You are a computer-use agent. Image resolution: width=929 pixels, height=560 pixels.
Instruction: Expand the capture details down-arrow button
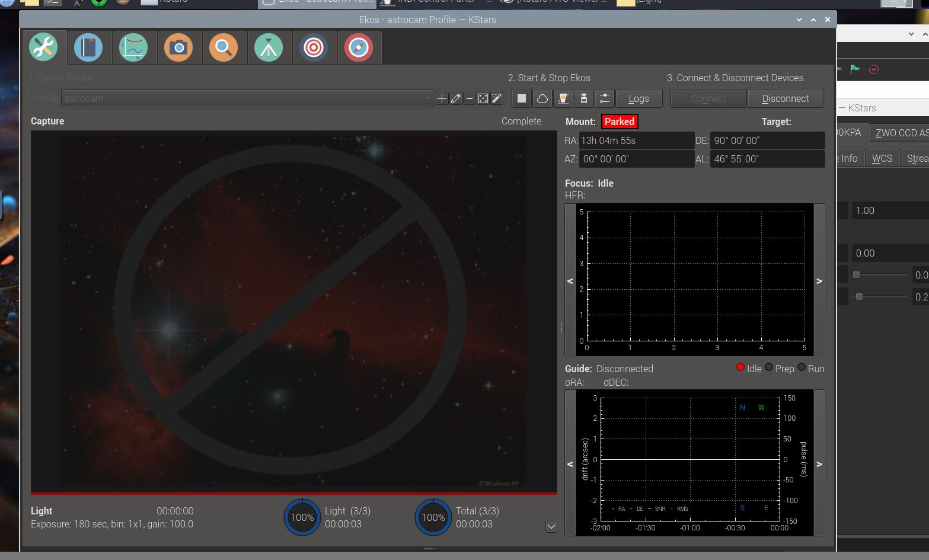click(x=551, y=527)
